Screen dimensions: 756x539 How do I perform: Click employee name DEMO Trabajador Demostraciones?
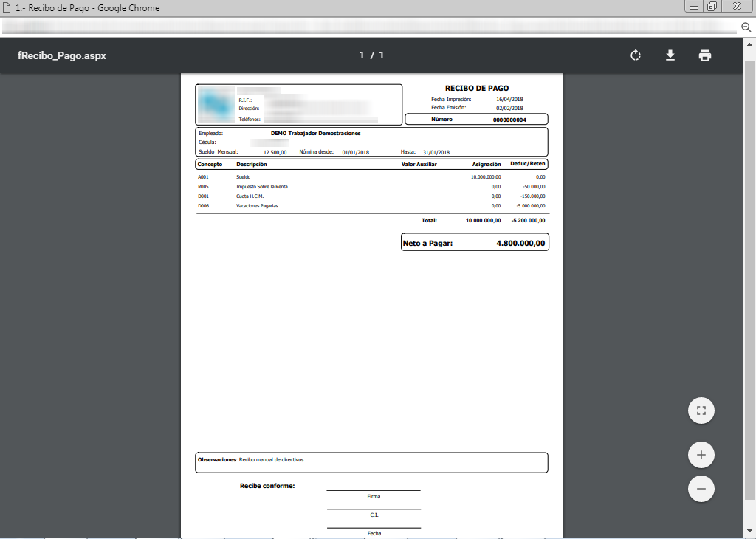tap(315, 133)
